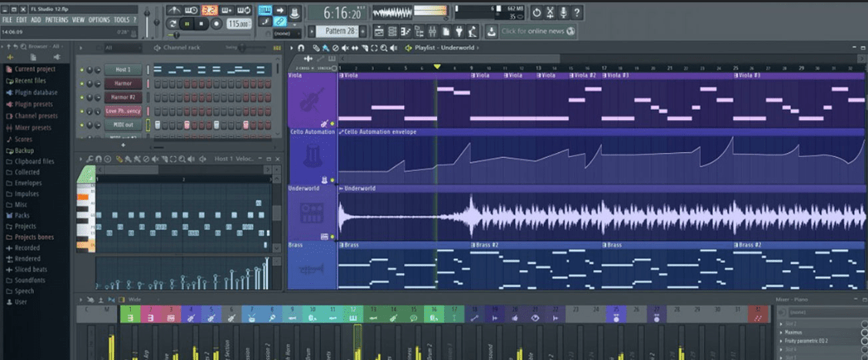Mute the Host 1 channel via green LED
Screen dimensions: 868x360
[x=83, y=70]
